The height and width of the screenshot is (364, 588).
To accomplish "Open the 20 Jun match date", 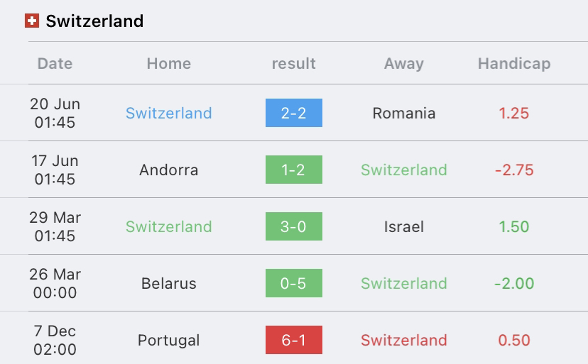I will [55, 113].
